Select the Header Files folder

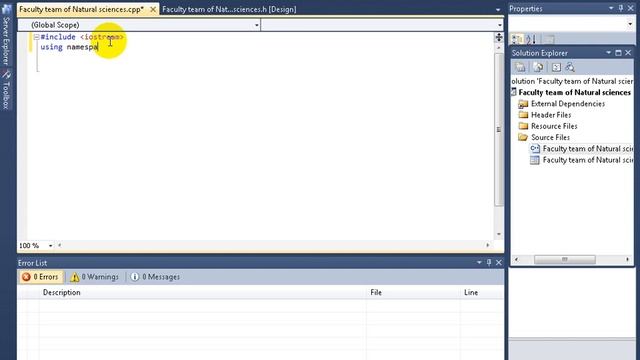(x=551, y=115)
